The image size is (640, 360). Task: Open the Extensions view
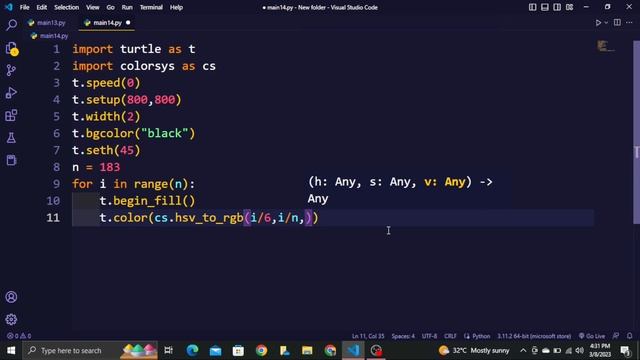tap(11, 116)
